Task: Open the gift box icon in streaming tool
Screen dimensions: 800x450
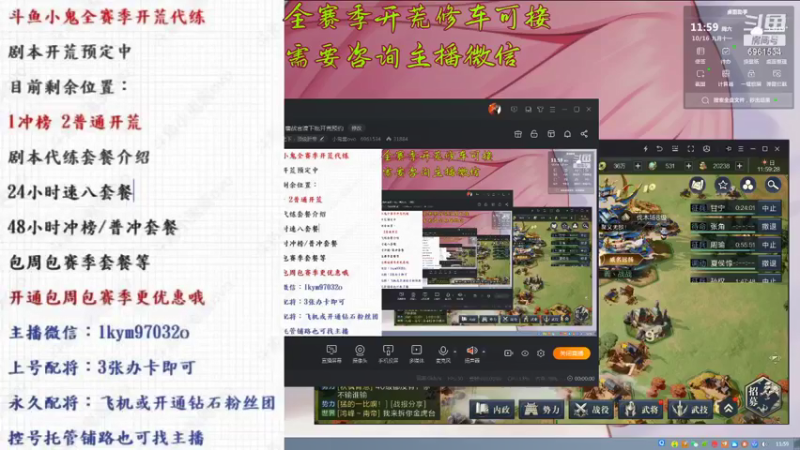Action: point(518,134)
